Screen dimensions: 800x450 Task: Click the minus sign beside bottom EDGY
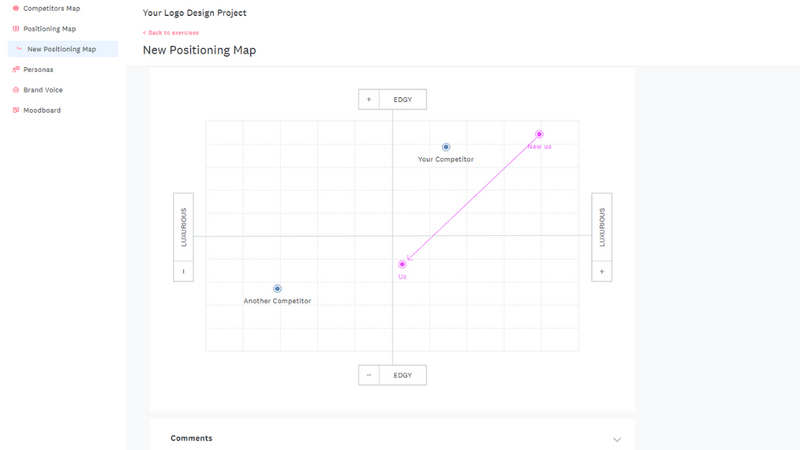tap(369, 375)
